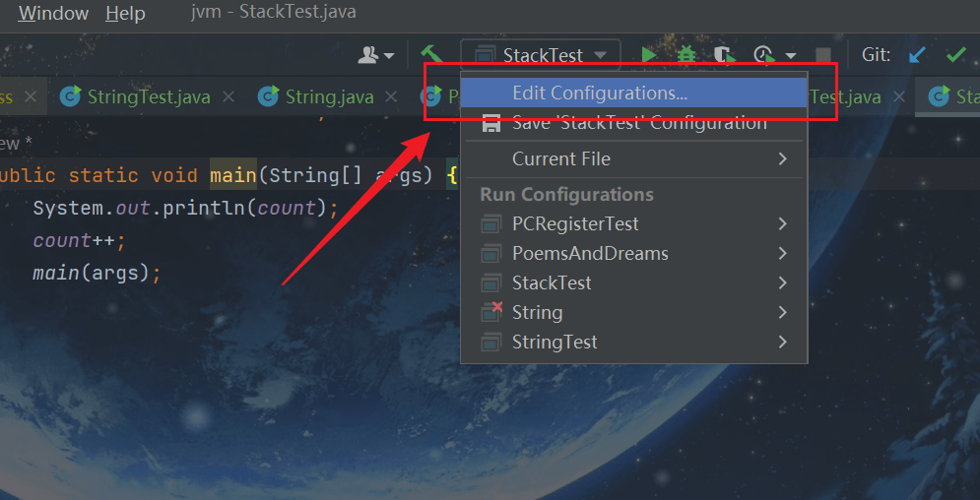This screenshot has height=500, width=980.
Task: Open the user account dropdown icon
Action: pyautogui.click(x=375, y=55)
